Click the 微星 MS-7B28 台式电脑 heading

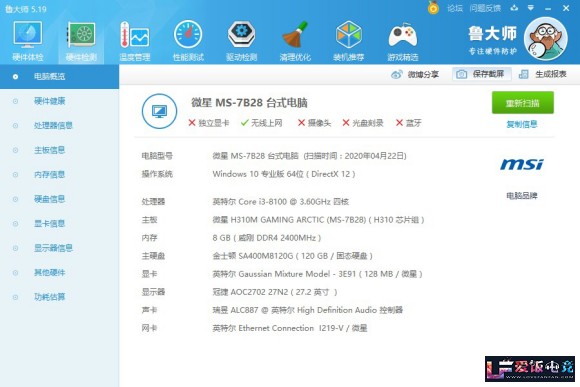tap(249, 103)
